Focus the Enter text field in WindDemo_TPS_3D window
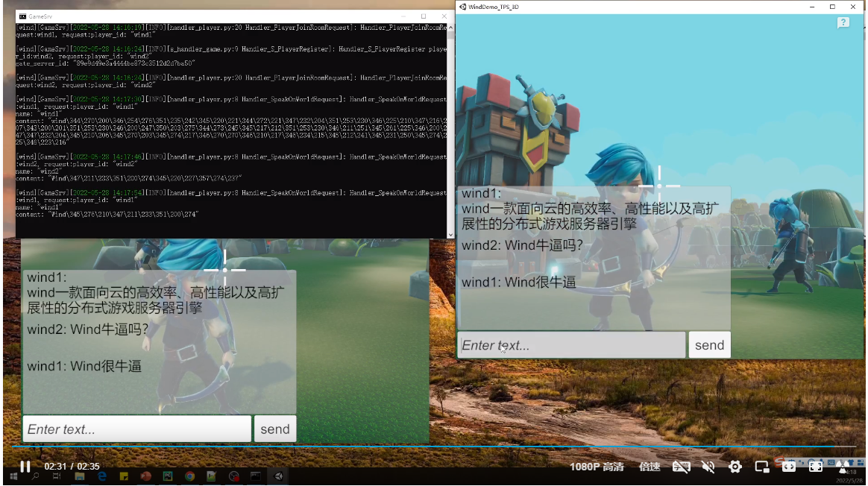868x486 pixels. [x=571, y=345]
